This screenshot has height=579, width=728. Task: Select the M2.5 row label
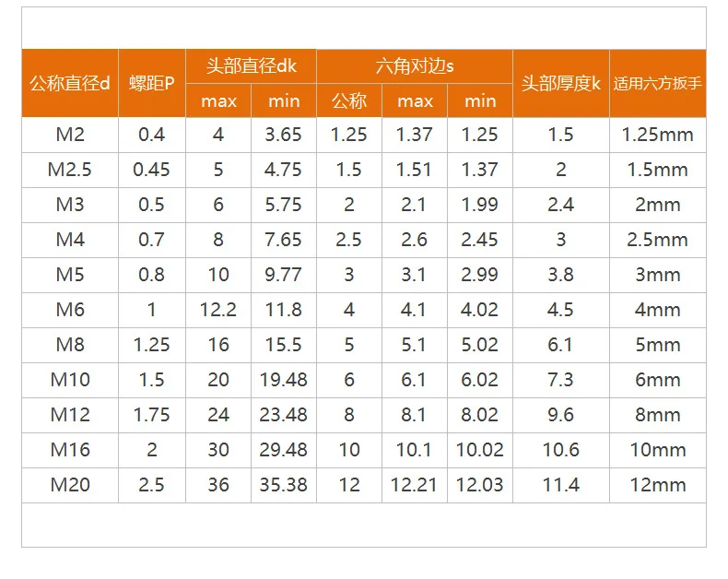(70, 170)
